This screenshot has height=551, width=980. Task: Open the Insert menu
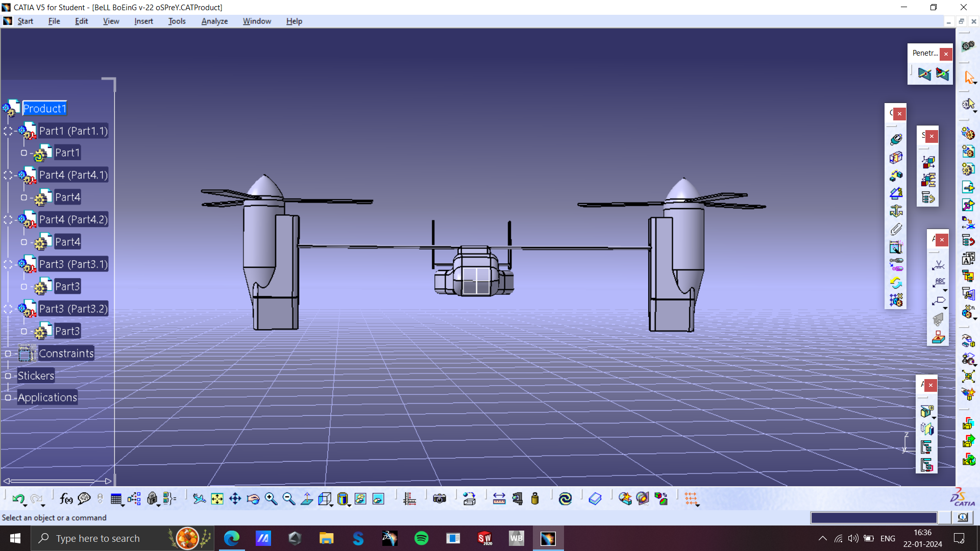(143, 21)
